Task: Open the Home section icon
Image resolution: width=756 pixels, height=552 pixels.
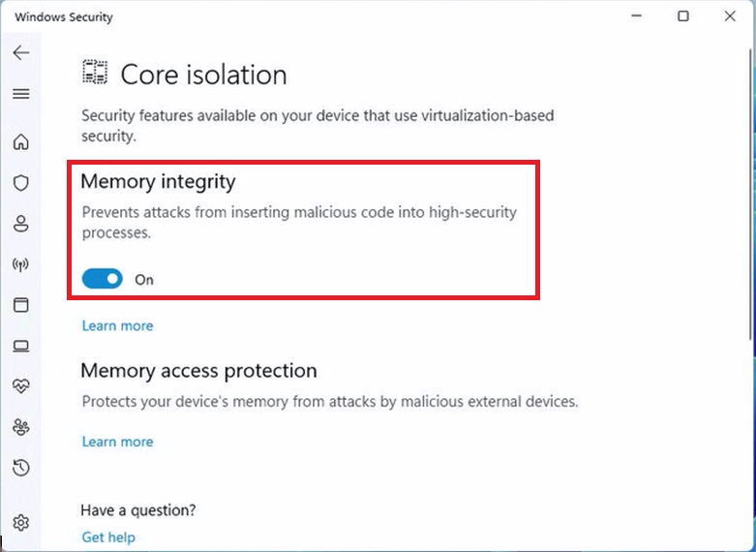Action: click(20, 142)
